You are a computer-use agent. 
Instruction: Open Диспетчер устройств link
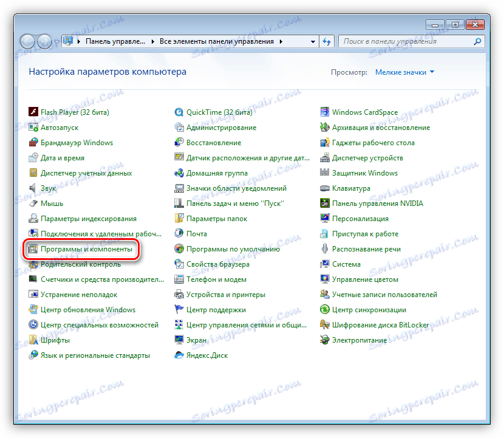pyautogui.click(x=367, y=157)
